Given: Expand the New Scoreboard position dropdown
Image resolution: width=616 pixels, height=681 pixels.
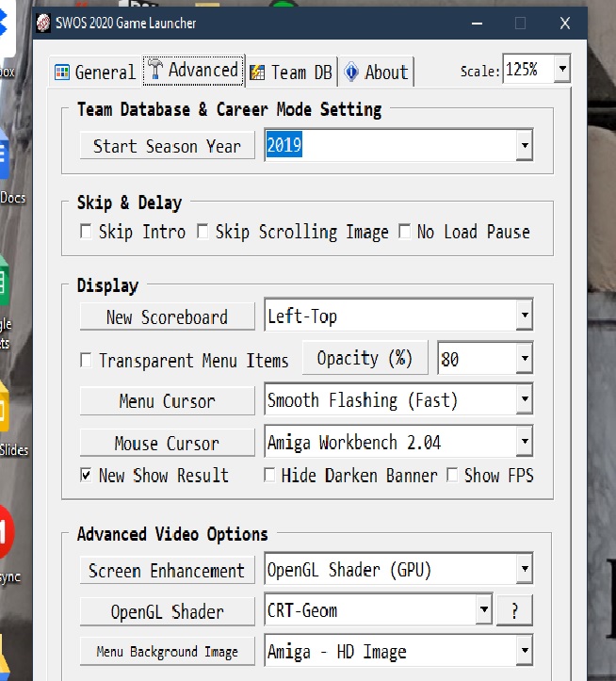Looking at the screenshot, I should 524,316.
